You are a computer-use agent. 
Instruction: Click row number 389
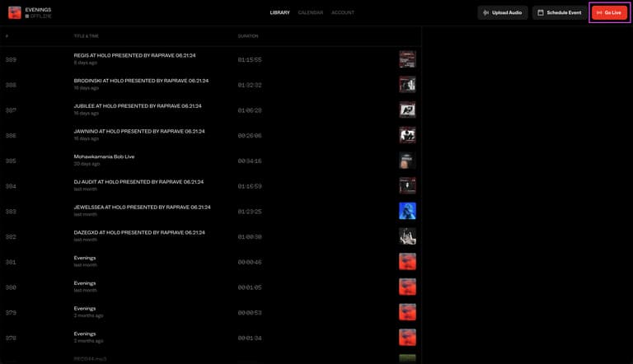pos(11,60)
